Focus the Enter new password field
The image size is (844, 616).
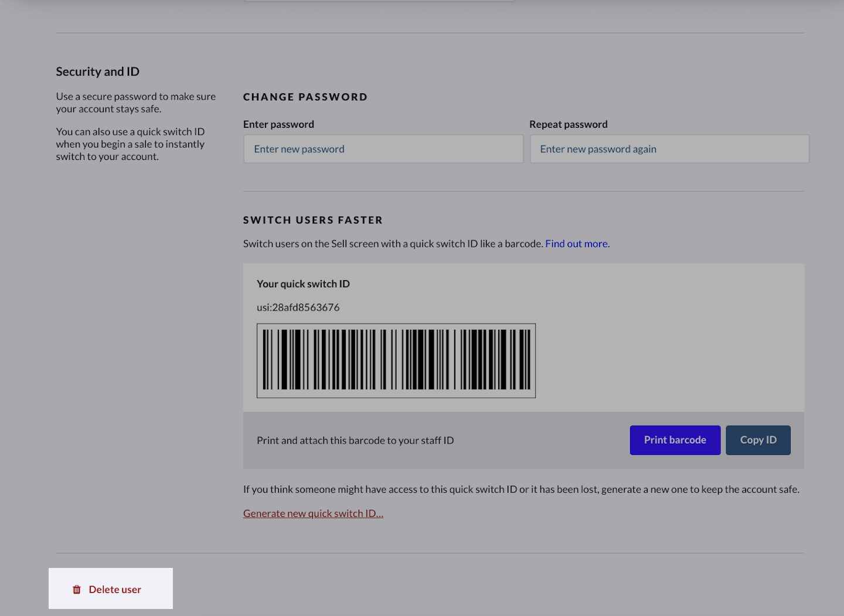pos(383,149)
